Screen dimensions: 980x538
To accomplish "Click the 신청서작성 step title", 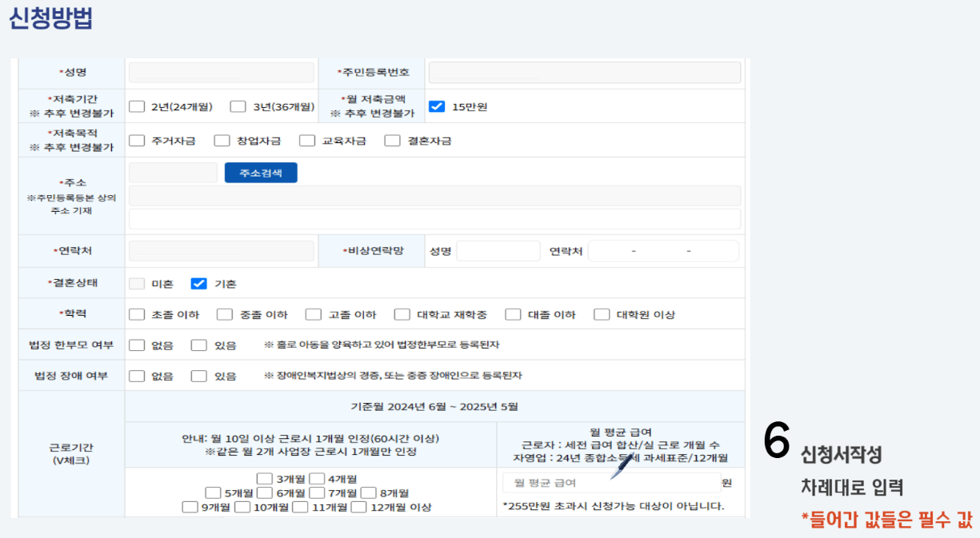I will (842, 455).
